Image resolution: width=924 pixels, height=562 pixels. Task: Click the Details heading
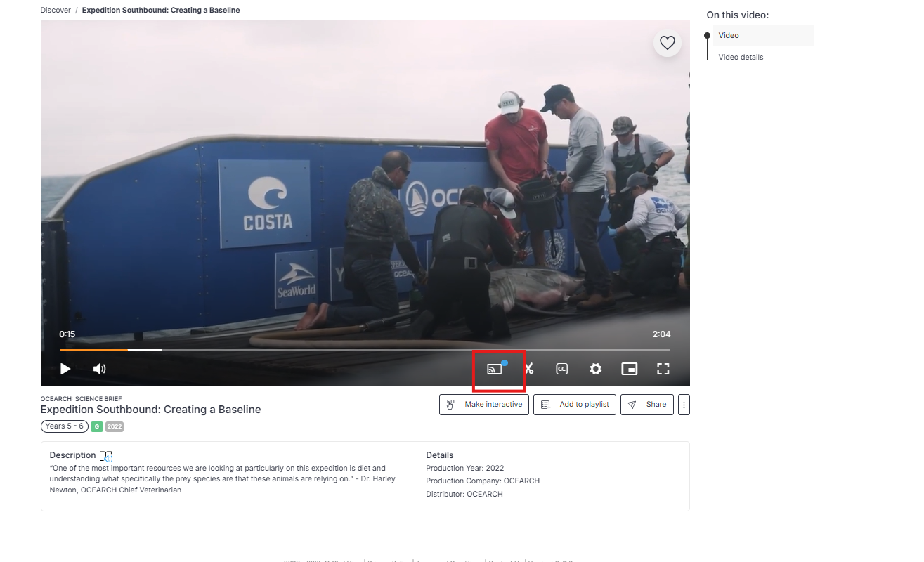(440, 455)
